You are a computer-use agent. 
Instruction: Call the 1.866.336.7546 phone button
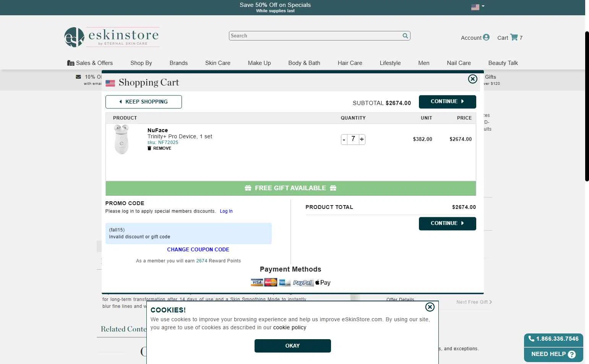click(x=553, y=339)
